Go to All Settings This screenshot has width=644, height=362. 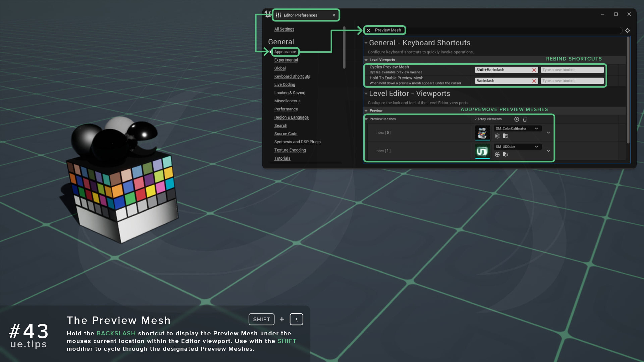[x=284, y=29]
